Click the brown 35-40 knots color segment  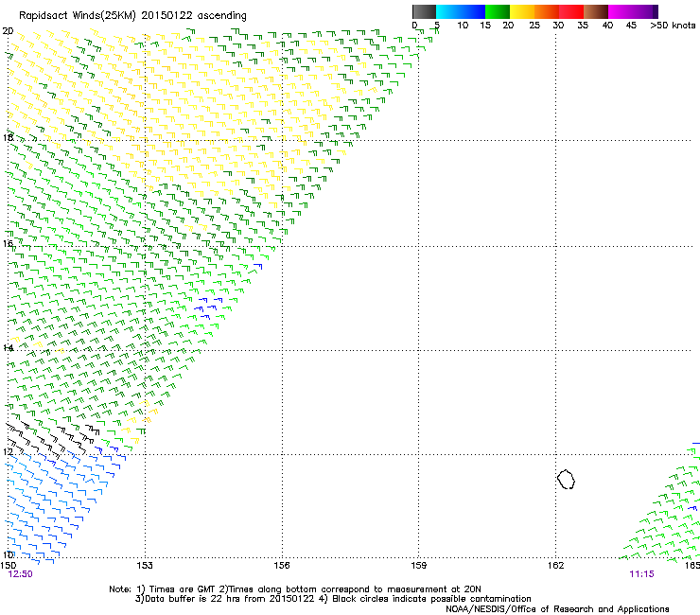[596, 11]
